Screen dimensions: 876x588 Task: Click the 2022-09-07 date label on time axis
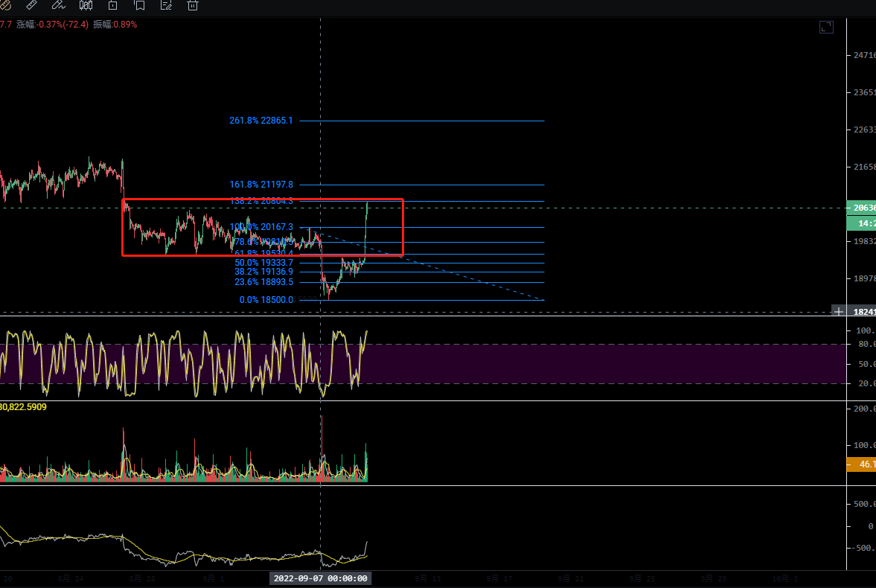[x=320, y=578]
